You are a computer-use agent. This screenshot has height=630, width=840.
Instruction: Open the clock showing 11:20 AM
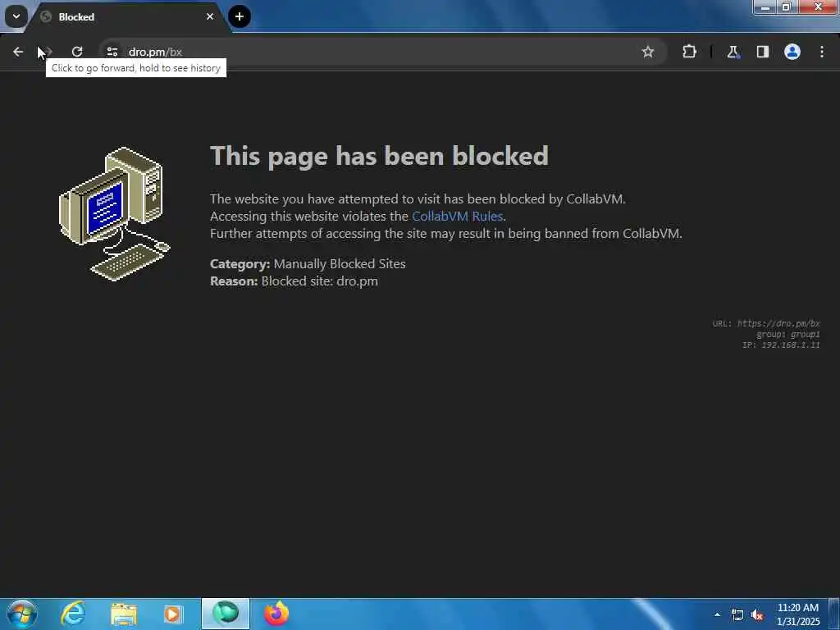[798, 614]
